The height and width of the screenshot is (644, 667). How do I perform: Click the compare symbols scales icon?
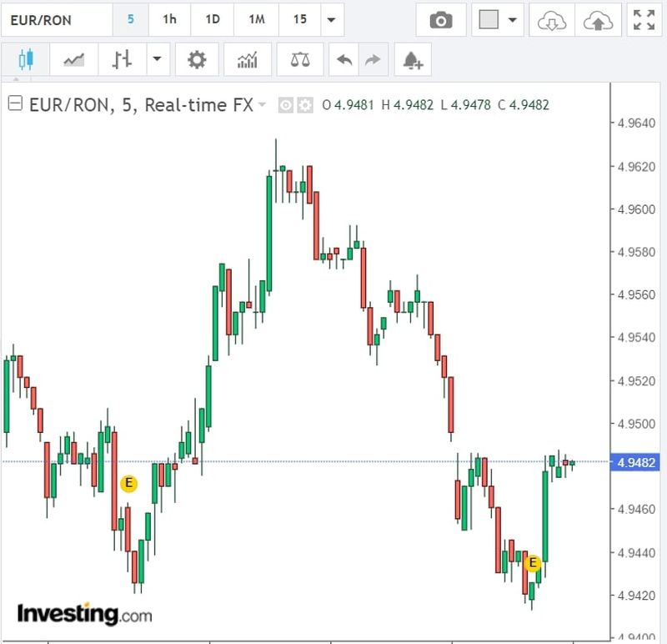[x=299, y=60]
